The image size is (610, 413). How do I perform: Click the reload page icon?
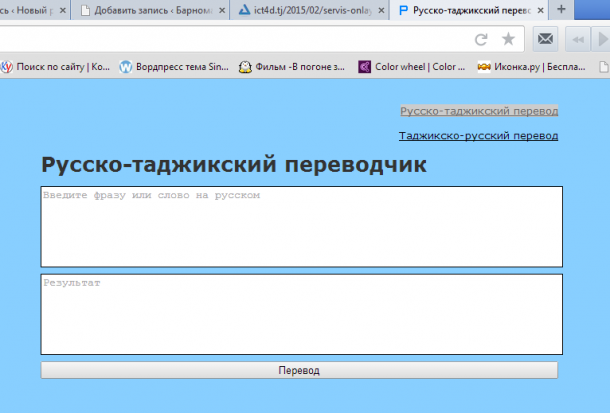[x=481, y=39]
